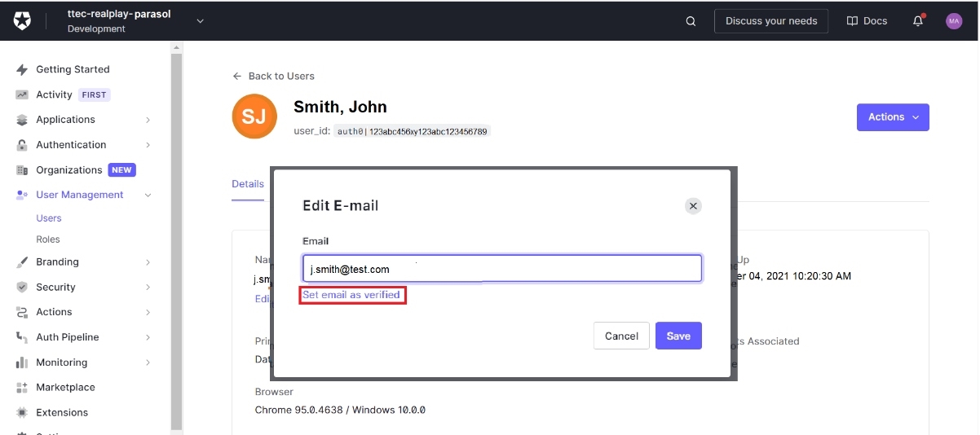Open the search magnifier icon

click(x=691, y=21)
